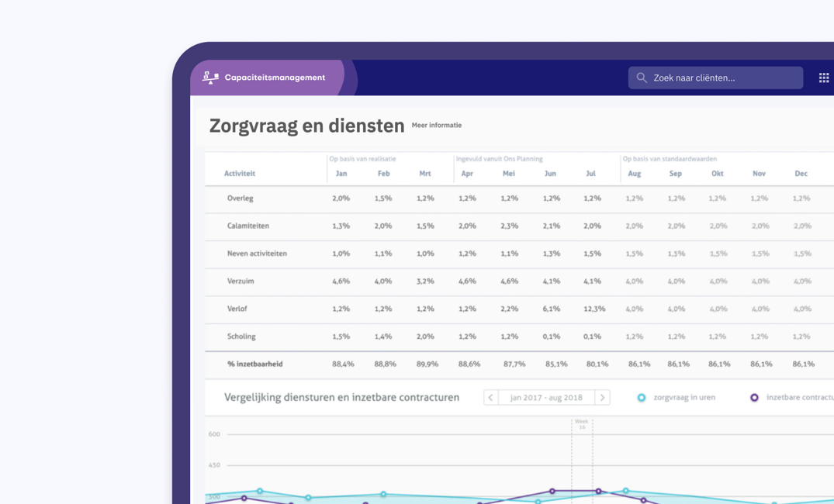Open the app launcher grid icon
Viewport: 834px width, 504px height.
[x=823, y=78]
